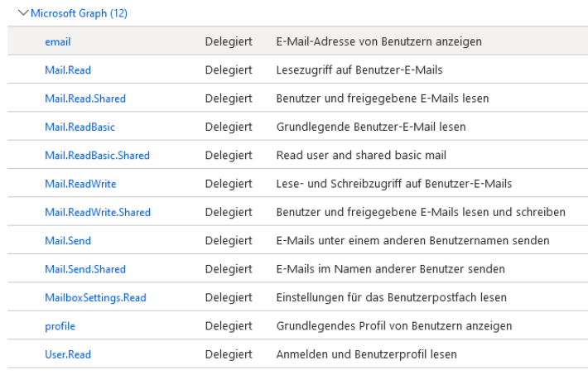588x385 pixels.
Task: Click 'Anmelden und Benutzerprofil lesen' description text
Action: (366, 354)
